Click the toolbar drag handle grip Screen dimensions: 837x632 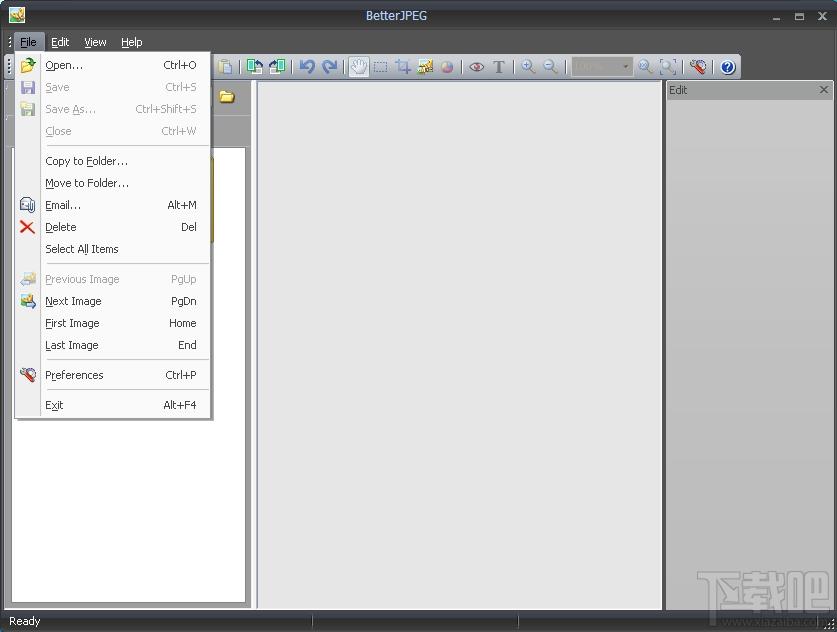click(9, 66)
